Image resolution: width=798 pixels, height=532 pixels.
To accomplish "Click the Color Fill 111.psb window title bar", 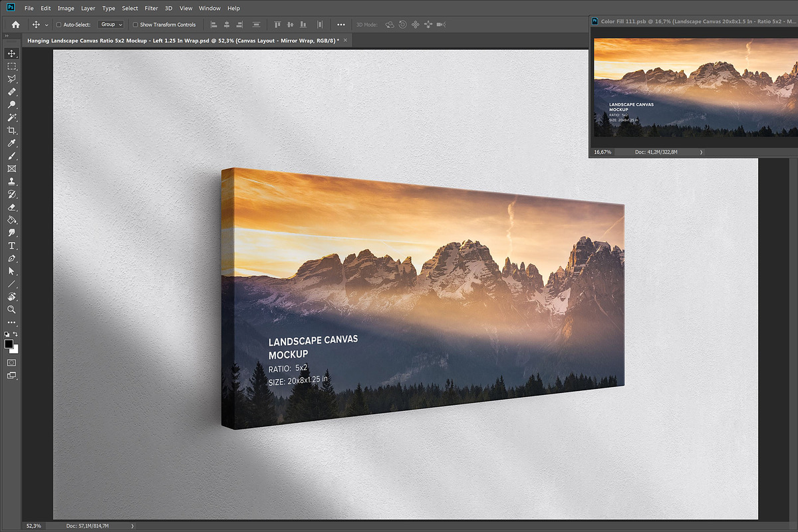I will 694,21.
